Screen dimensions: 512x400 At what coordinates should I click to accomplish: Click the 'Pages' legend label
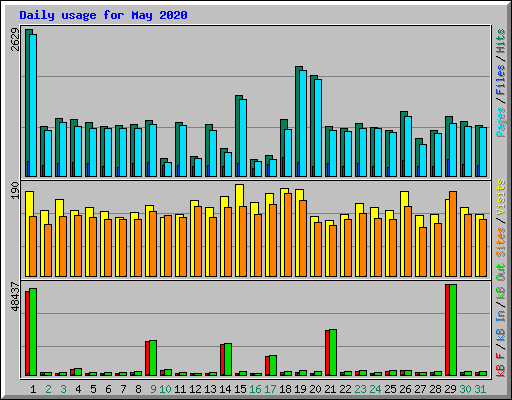click(501, 122)
